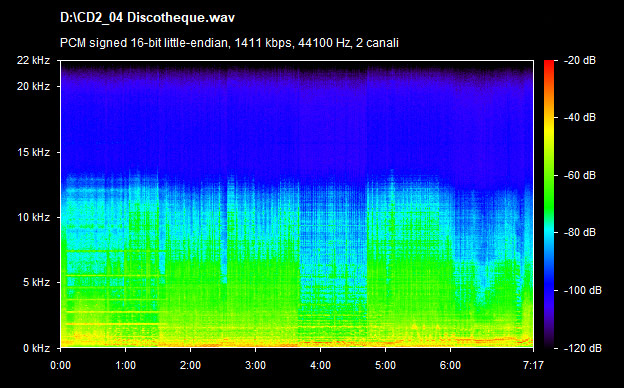Select the 4:00 time marker
Viewport: 624px width, 388px height.
point(320,365)
